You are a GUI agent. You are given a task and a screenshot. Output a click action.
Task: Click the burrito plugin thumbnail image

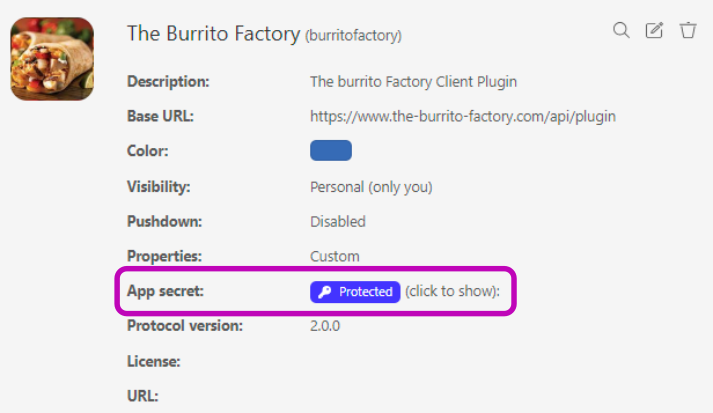[52, 60]
